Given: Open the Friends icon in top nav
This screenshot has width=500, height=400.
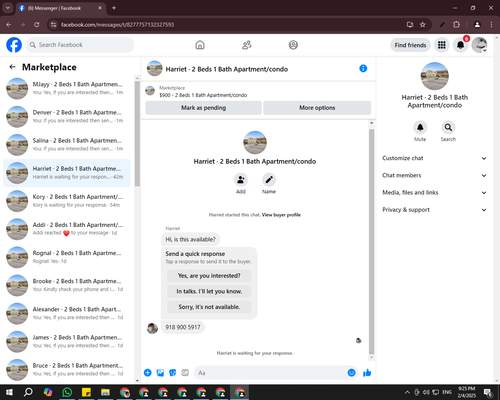Looking at the screenshot, I should [x=247, y=45].
